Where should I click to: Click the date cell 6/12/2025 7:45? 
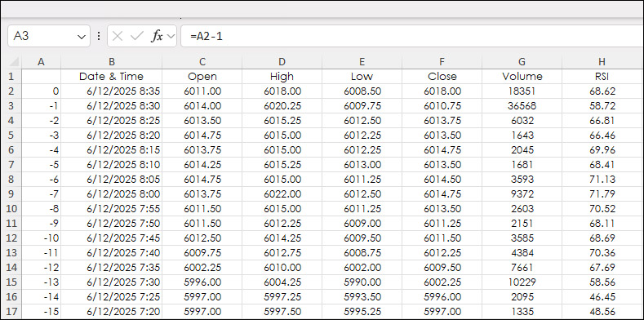(111, 238)
